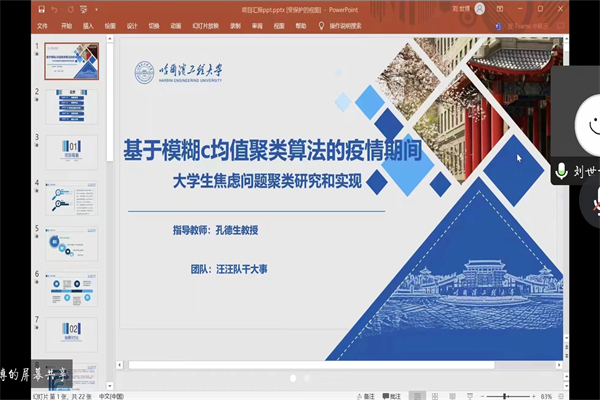The width and height of the screenshot is (600, 400).
Task: Click the zoom in plus button
Action: pyautogui.click(x=534, y=395)
